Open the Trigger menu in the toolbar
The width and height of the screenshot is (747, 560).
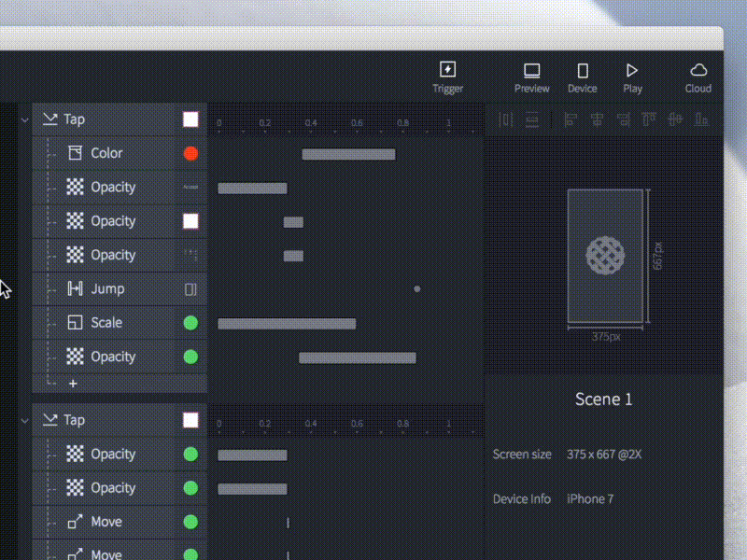click(447, 77)
